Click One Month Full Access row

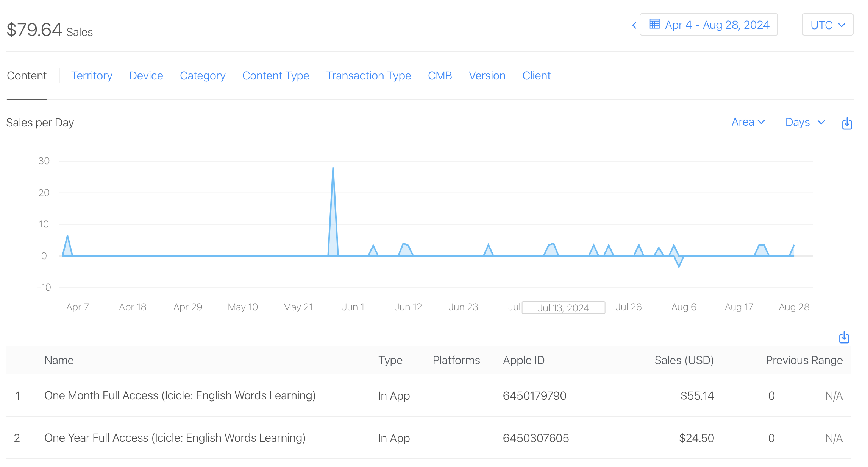pyautogui.click(x=180, y=395)
